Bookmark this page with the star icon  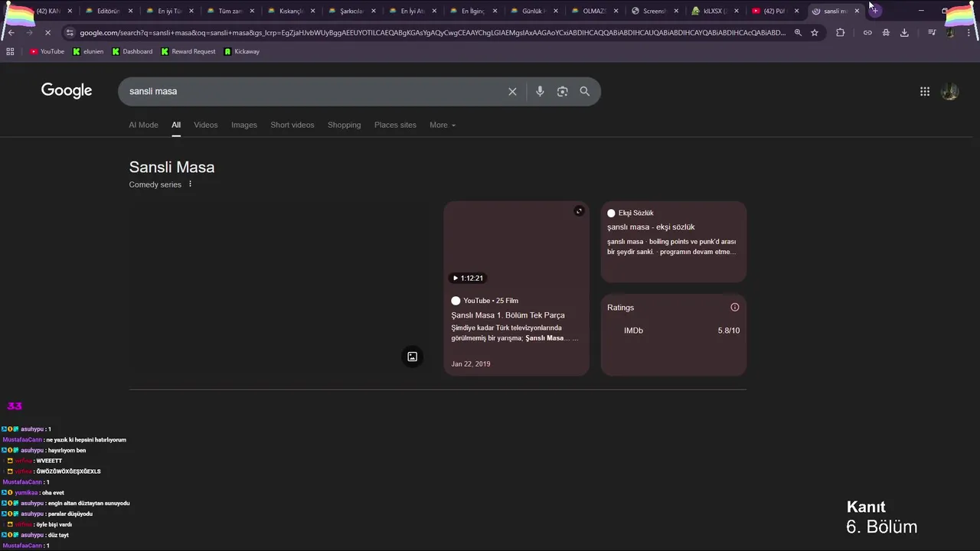coord(815,33)
